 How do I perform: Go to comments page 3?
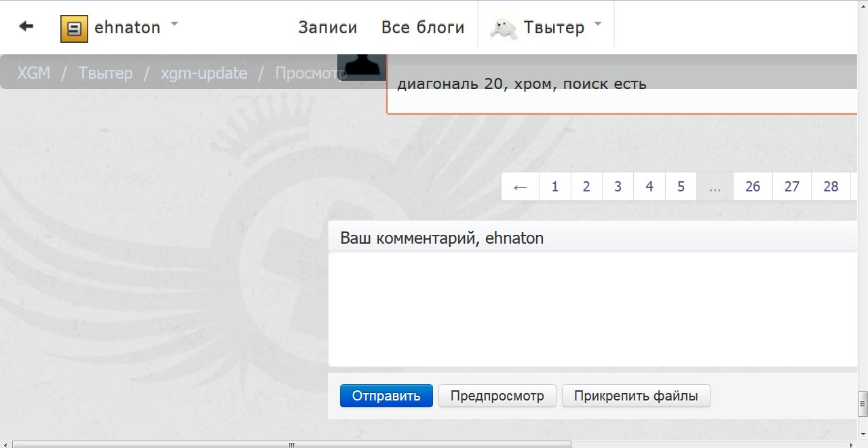pyautogui.click(x=618, y=187)
